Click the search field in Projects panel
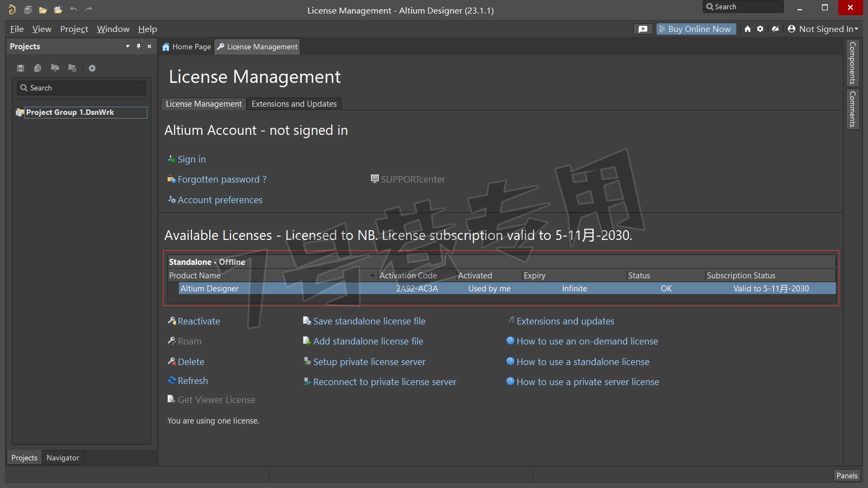The width and height of the screenshot is (868, 488). pos(81,88)
